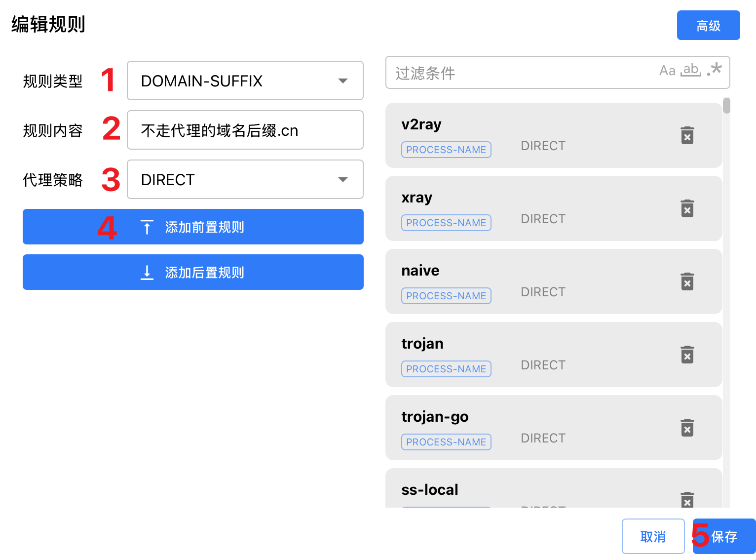Delete the ss-local rule

(x=687, y=500)
